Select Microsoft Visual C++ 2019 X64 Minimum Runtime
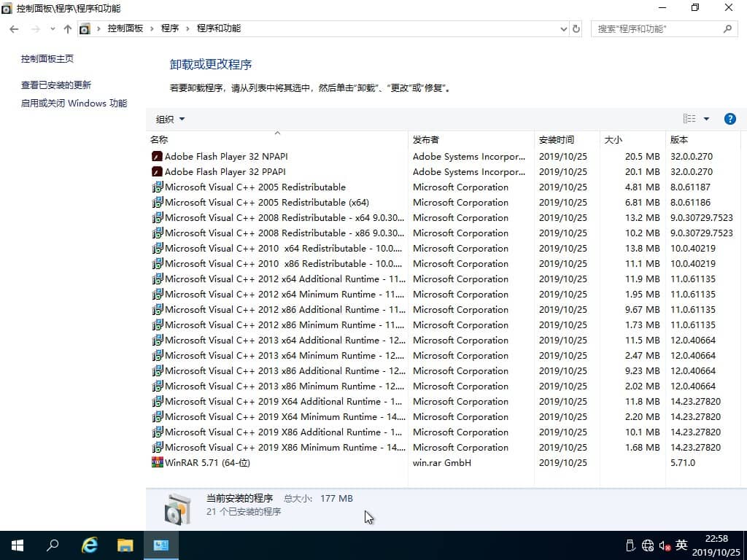Viewport: 747px width, 560px height. [x=285, y=416]
